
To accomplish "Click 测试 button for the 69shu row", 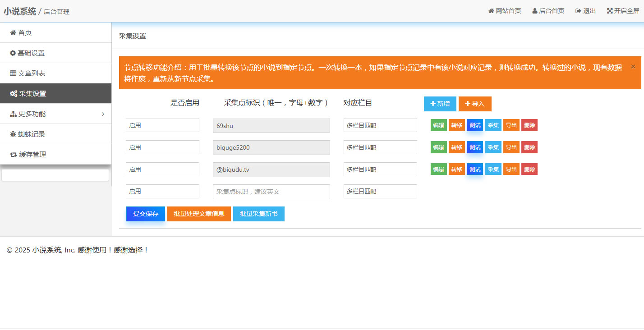I will pos(475,125).
